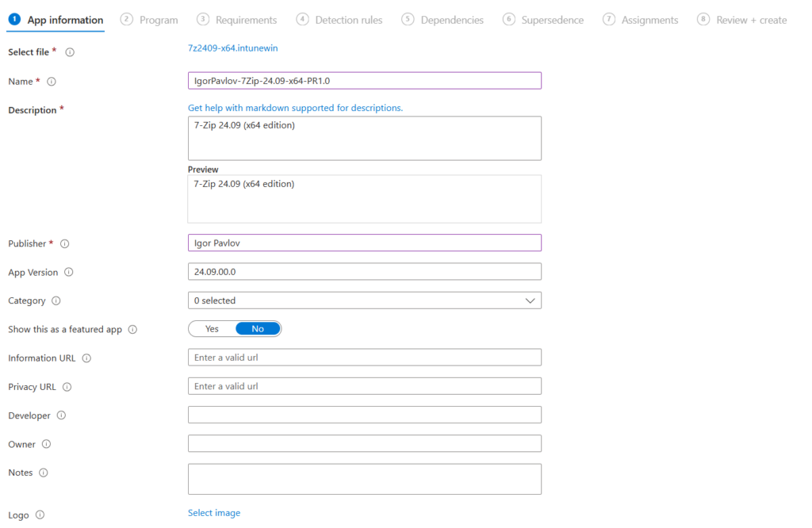Open the Select file info tooltip icon
Screen dimensions: 812x528
click(x=71, y=52)
